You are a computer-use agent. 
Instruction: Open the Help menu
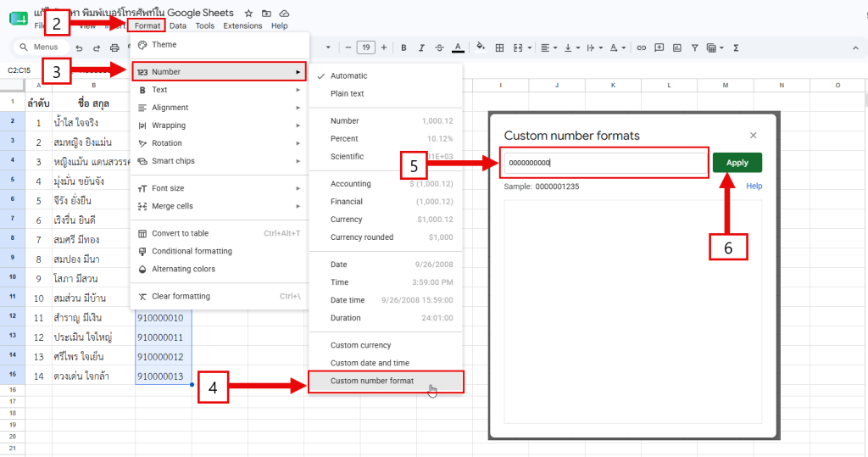point(279,25)
